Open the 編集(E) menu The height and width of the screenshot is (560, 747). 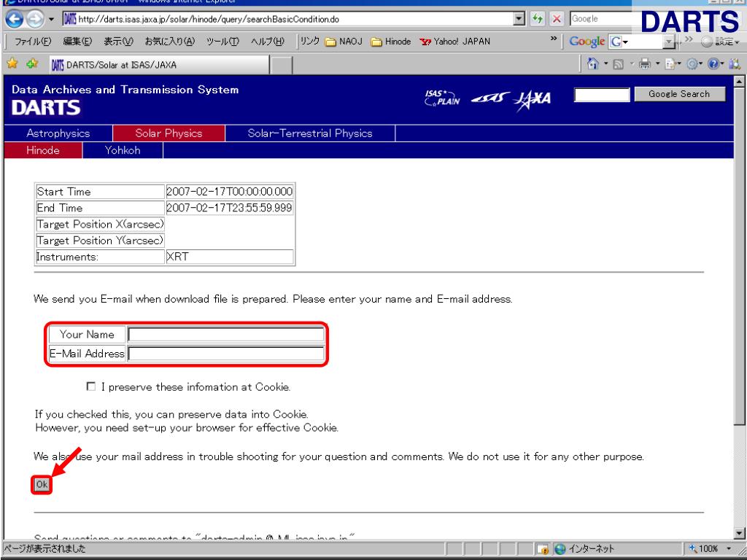[77, 42]
